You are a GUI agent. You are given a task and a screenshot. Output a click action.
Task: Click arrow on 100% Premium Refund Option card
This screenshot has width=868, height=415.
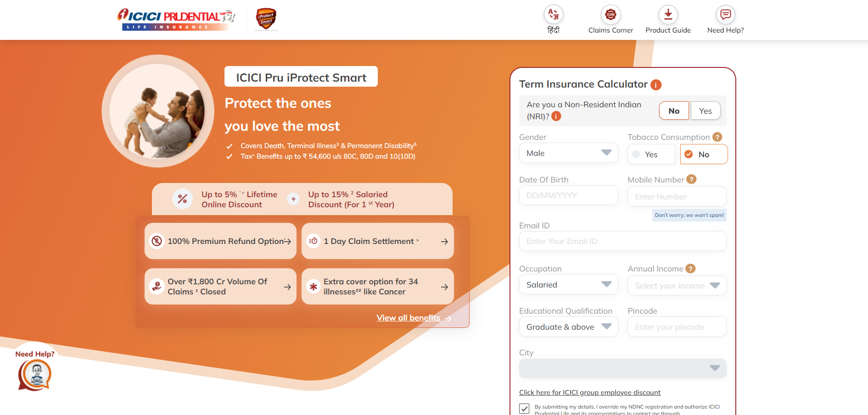(287, 241)
